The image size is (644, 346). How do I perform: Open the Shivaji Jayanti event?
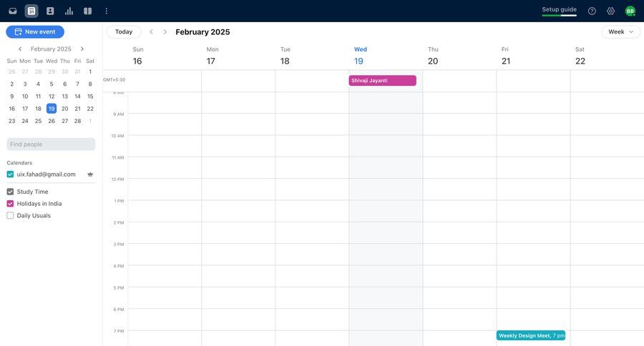point(382,81)
